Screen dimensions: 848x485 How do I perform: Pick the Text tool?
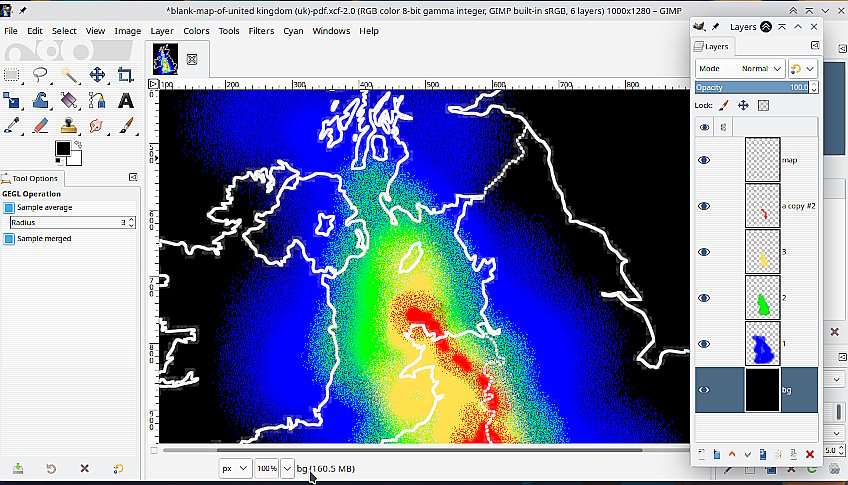[126, 101]
